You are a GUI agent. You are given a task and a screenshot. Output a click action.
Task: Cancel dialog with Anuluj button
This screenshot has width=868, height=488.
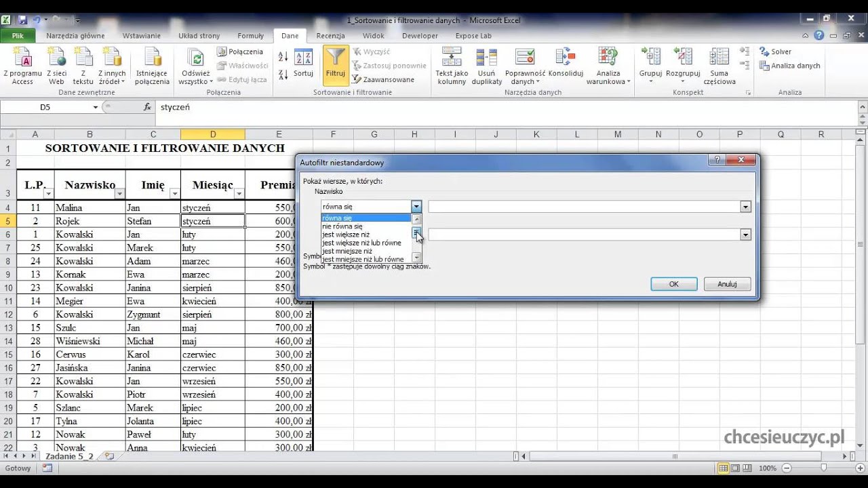tap(727, 284)
